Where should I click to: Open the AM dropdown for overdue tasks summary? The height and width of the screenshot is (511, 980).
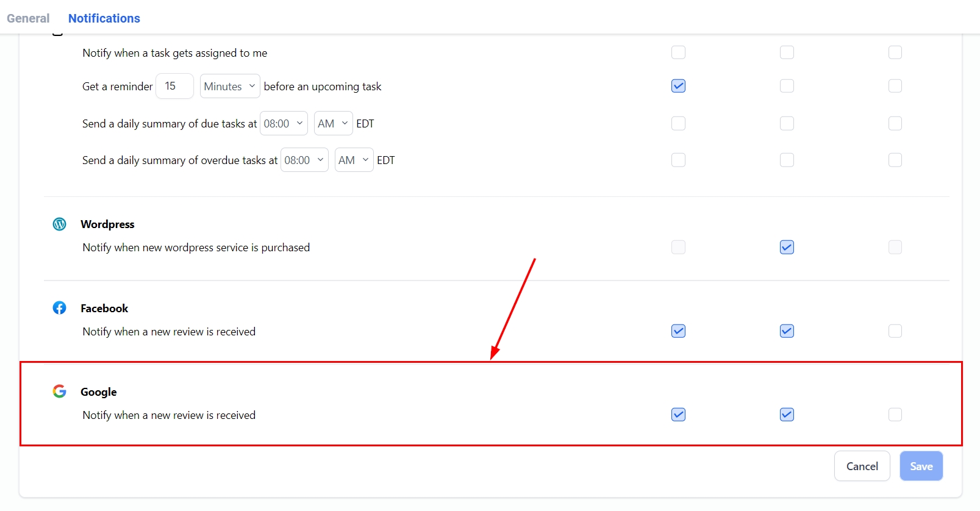tap(354, 160)
